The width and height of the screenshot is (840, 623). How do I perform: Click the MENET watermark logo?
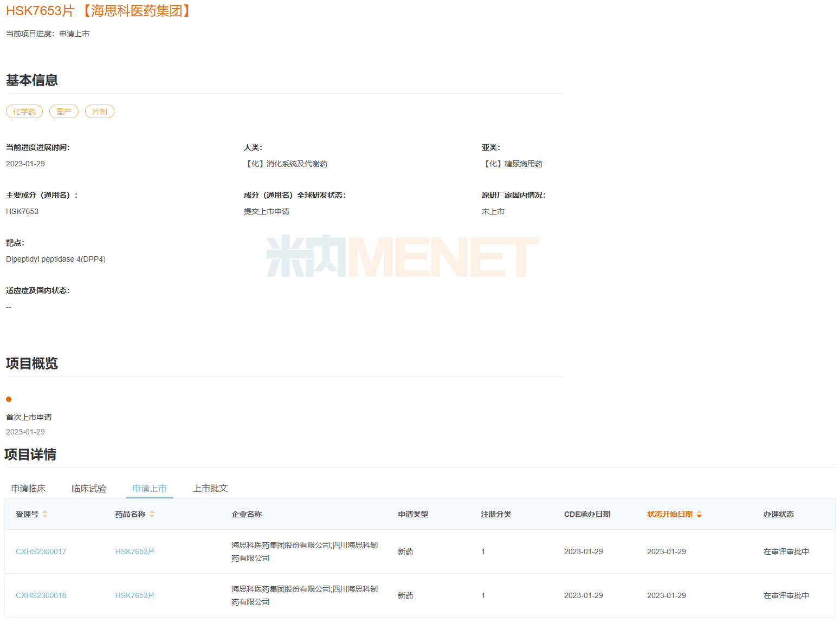(403, 256)
